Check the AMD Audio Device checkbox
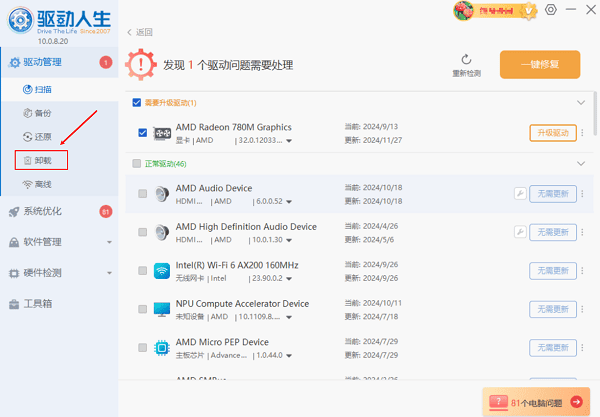This screenshot has width=600, height=417. pos(142,194)
